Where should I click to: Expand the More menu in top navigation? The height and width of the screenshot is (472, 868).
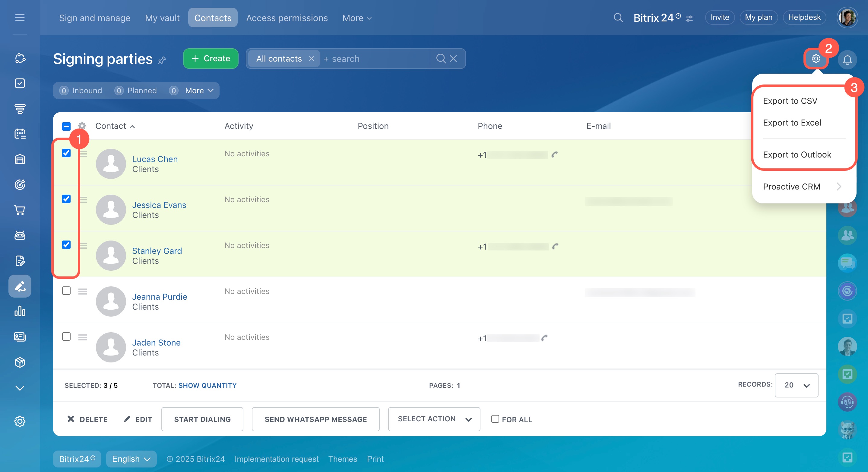pyautogui.click(x=357, y=18)
